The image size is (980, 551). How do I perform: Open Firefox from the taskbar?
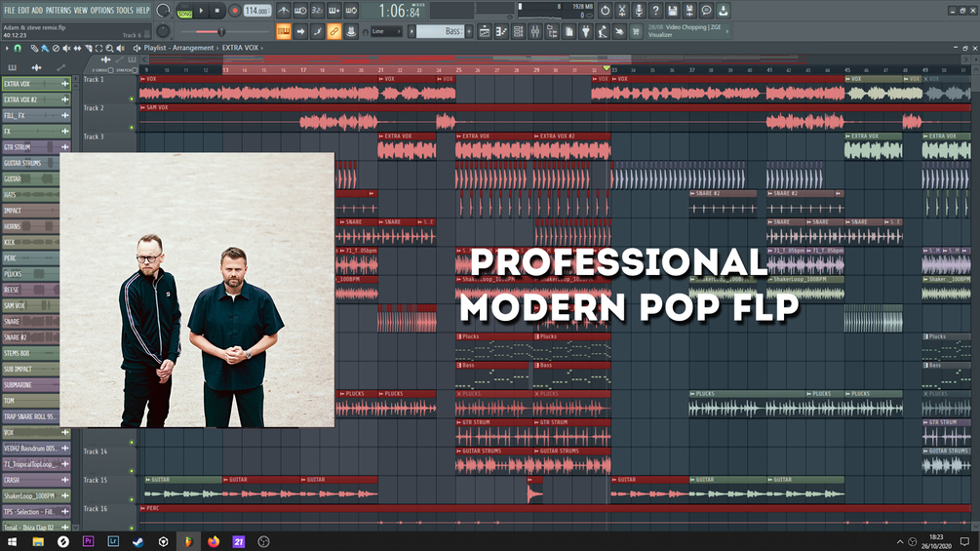214,541
